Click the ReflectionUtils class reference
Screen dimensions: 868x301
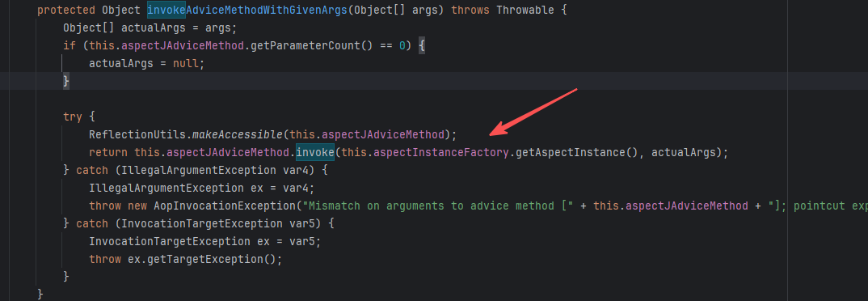pos(137,134)
